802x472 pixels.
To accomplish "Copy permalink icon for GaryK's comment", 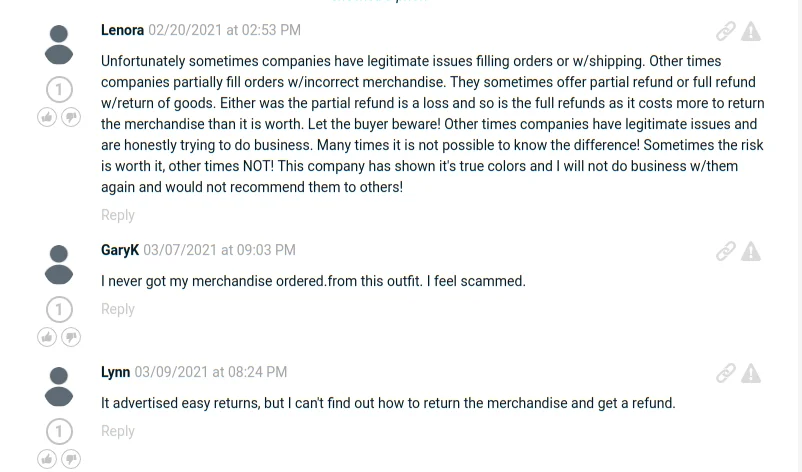I will click(726, 251).
